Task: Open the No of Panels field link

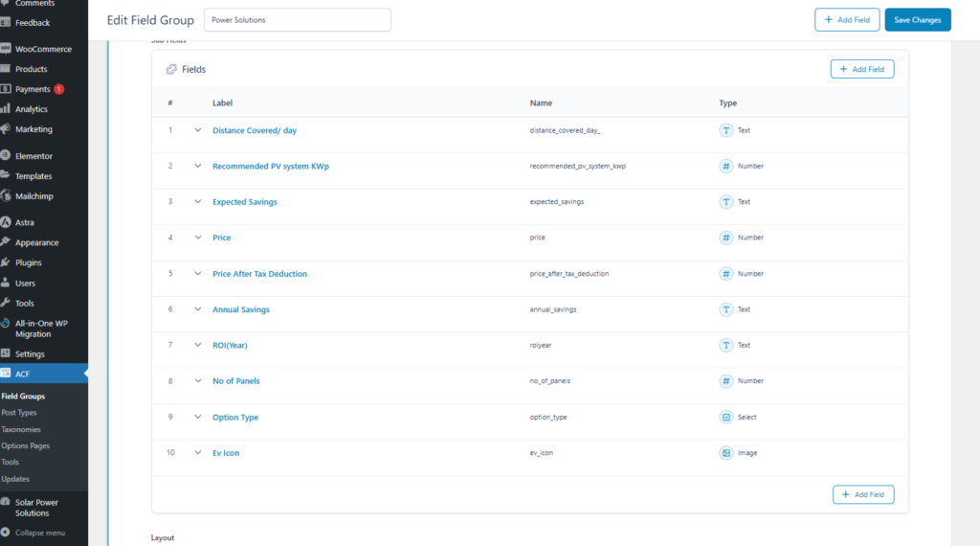Action: (235, 381)
